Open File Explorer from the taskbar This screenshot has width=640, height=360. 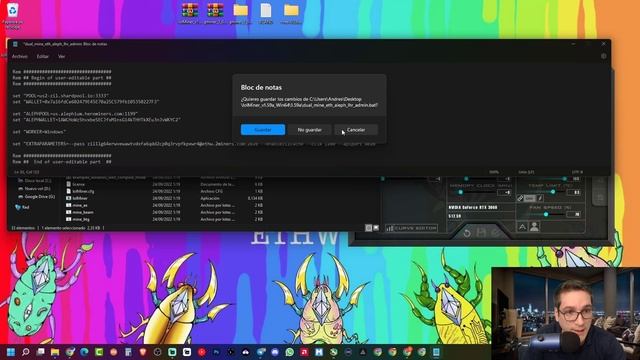coord(55,352)
